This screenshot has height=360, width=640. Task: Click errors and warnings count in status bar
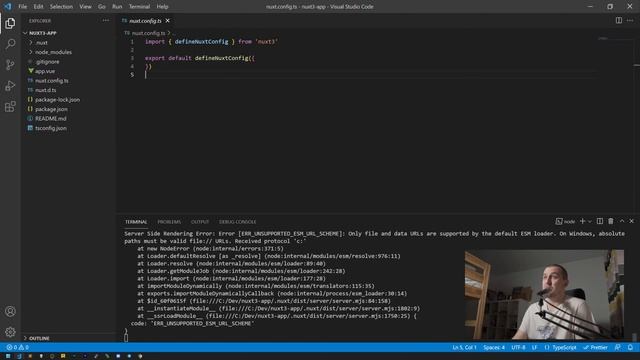[17, 347]
